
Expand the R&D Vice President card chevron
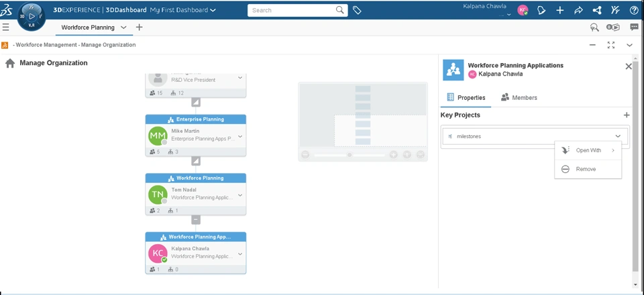240,78
